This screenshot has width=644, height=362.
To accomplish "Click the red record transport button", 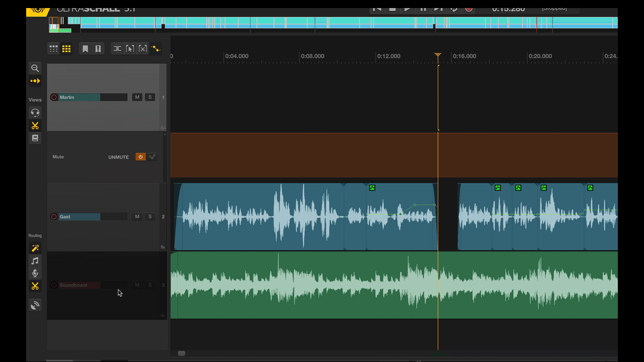I will point(469,9).
